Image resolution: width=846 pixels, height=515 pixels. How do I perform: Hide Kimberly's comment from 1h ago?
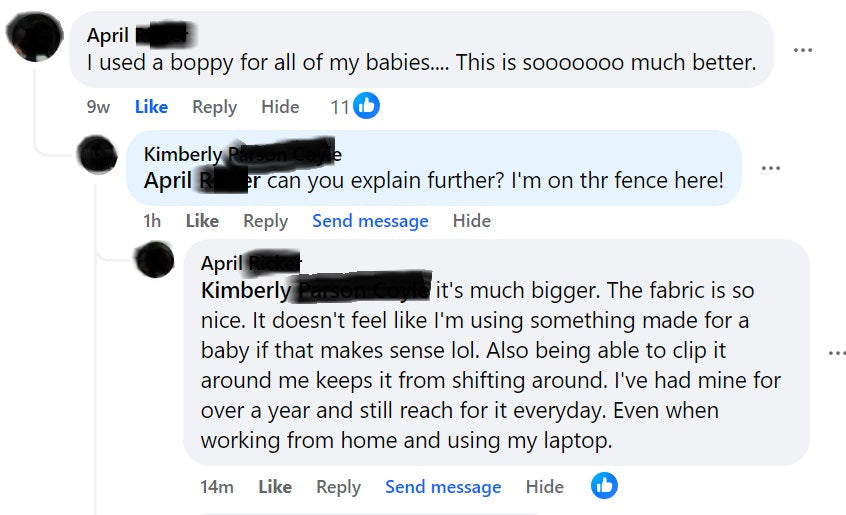pyautogui.click(x=471, y=221)
